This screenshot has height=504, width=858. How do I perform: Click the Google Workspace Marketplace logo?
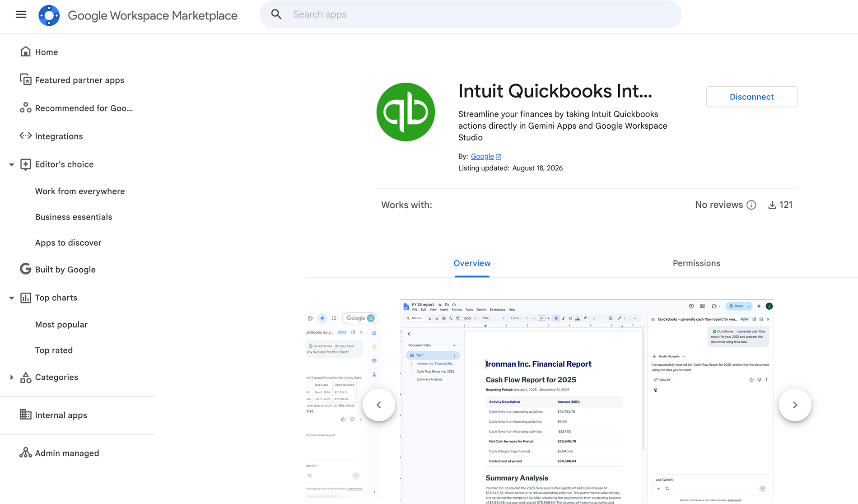point(49,15)
